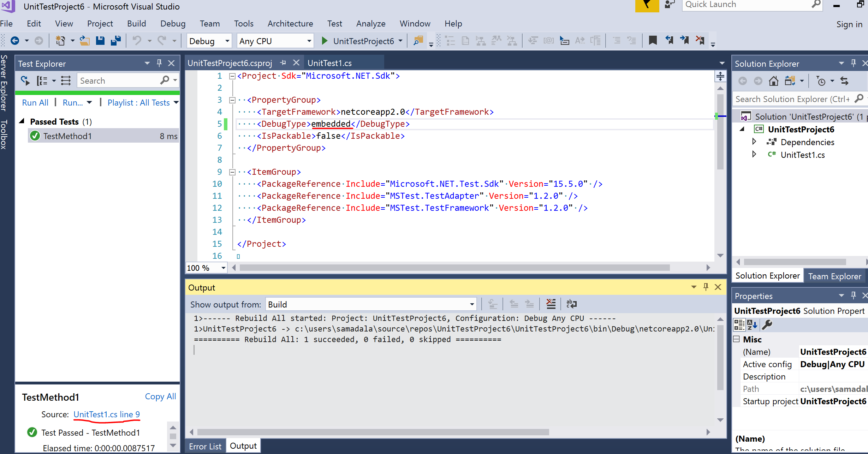
Task: Click inside the Quick Launch search box
Action: click(x=742, y=5)
